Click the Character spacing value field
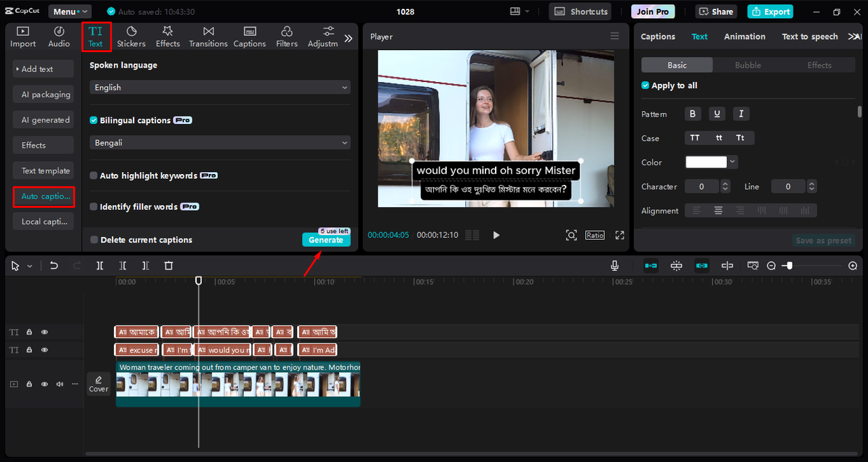The width and height of the screenshot is (868, 462). [x=702, y=186]
